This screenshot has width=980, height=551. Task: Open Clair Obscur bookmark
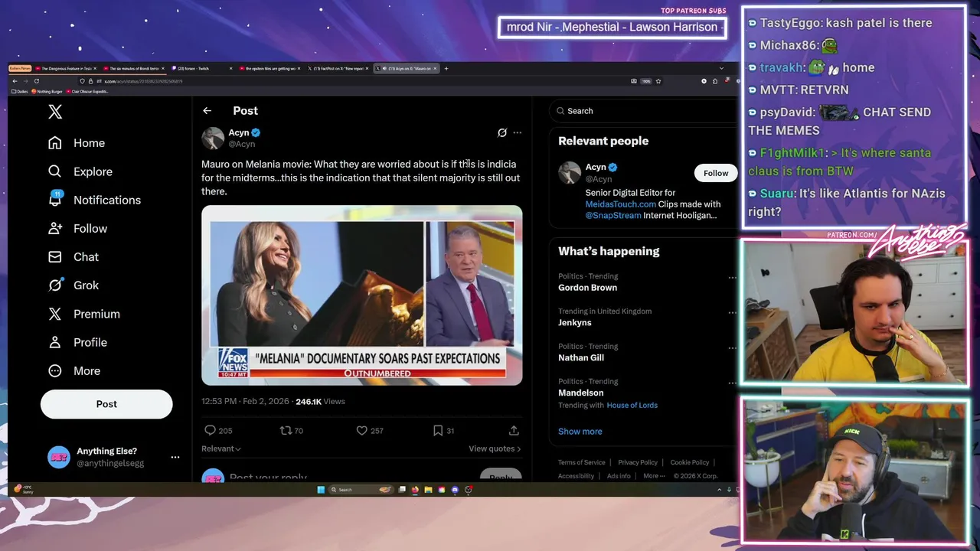click(87, 91)
